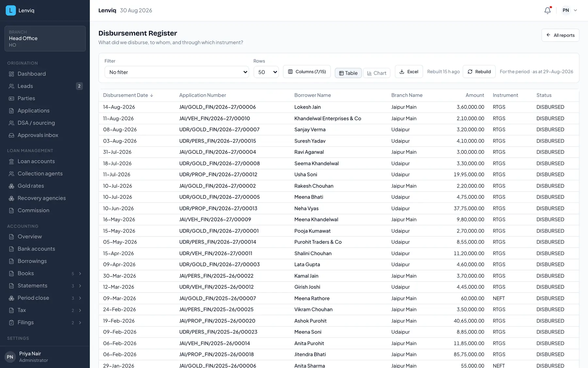Click the Overview icon under Accounting
Screen dimensions: 588x368
11,237
